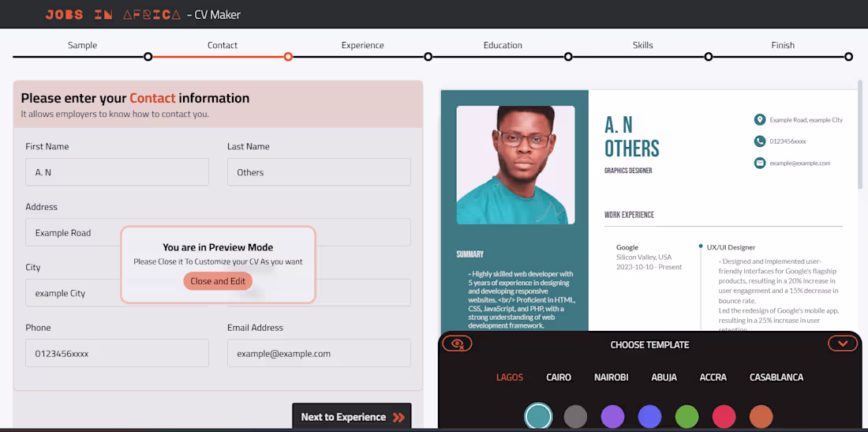The width and height of the screenshot is (868, 432).
Task: Collapse the Choose Template panel chevron
Action: tap(843, 344)
